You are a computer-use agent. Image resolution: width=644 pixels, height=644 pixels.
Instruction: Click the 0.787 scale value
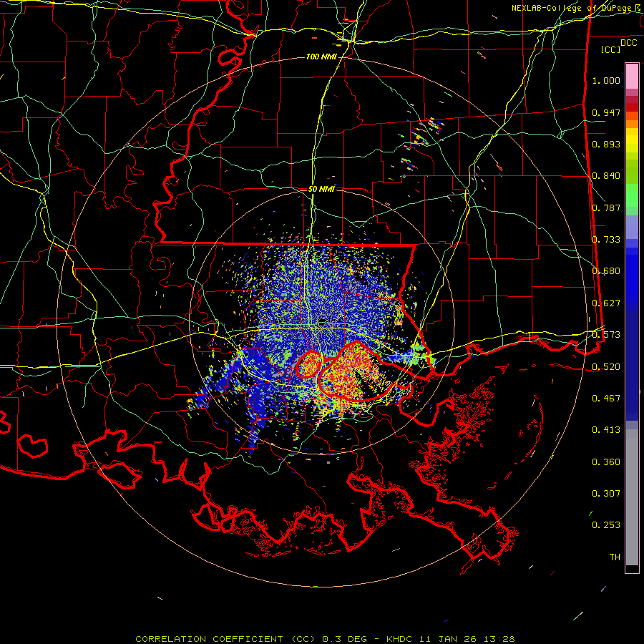606,208
